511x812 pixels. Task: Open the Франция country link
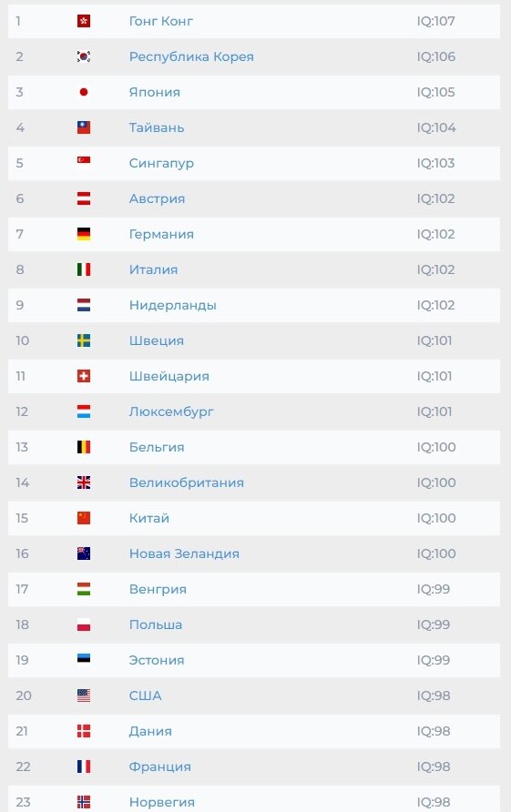(x=160, y=767)
